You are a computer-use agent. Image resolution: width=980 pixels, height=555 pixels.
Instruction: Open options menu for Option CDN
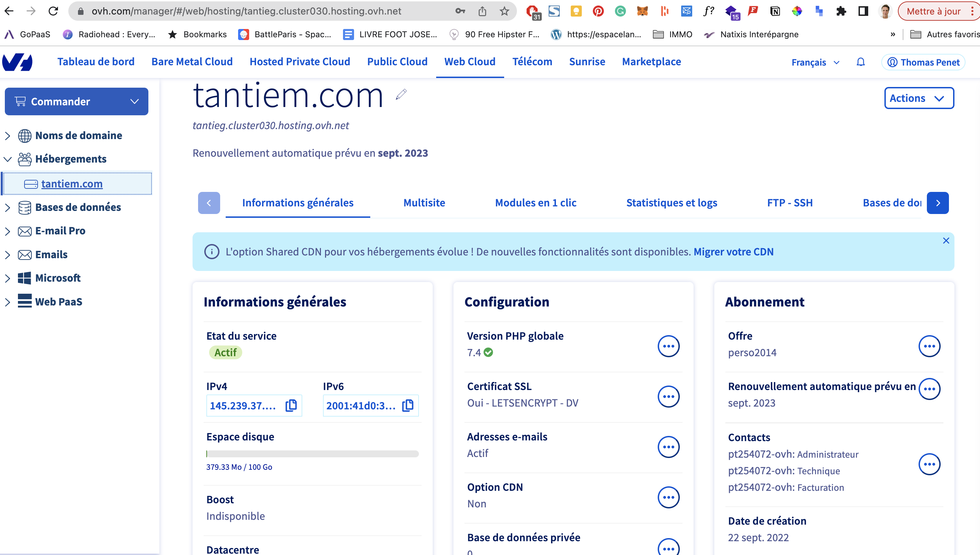click(x=668, y=497)
